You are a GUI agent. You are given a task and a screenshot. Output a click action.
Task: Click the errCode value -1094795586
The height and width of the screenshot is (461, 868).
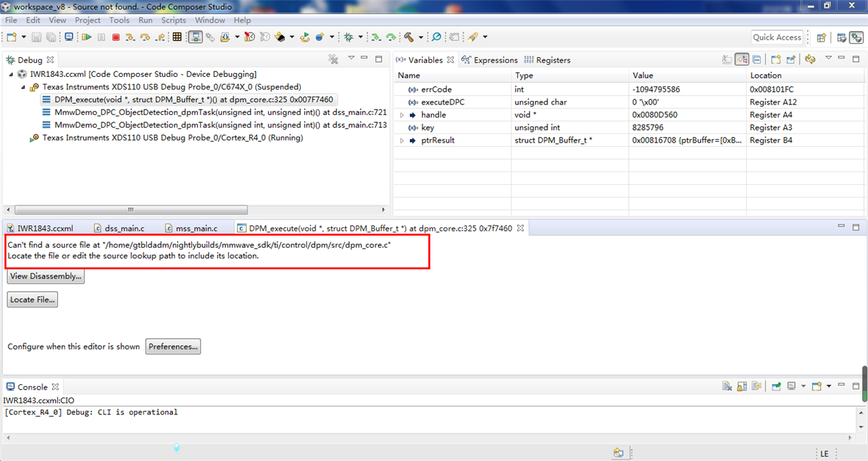[657, 90]
